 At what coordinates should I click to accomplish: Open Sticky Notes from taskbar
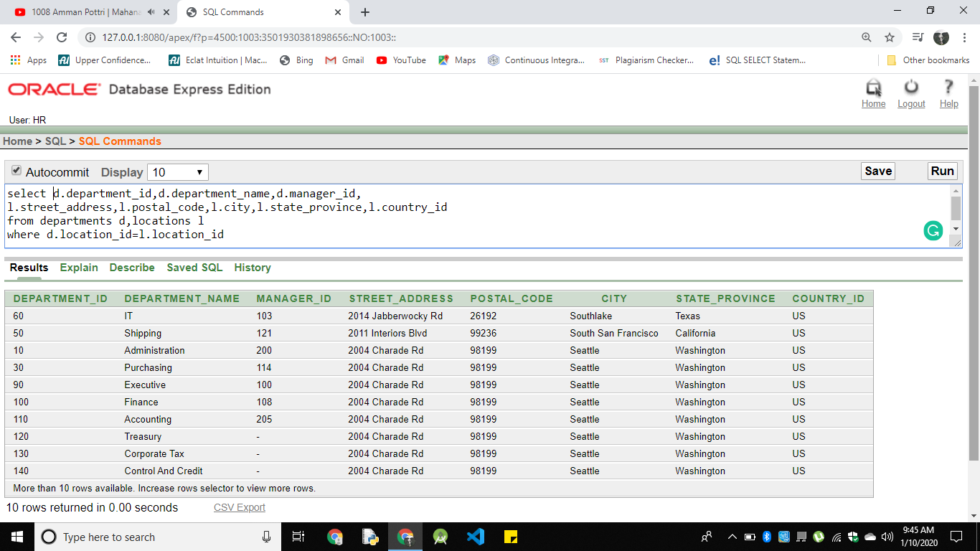511,537
